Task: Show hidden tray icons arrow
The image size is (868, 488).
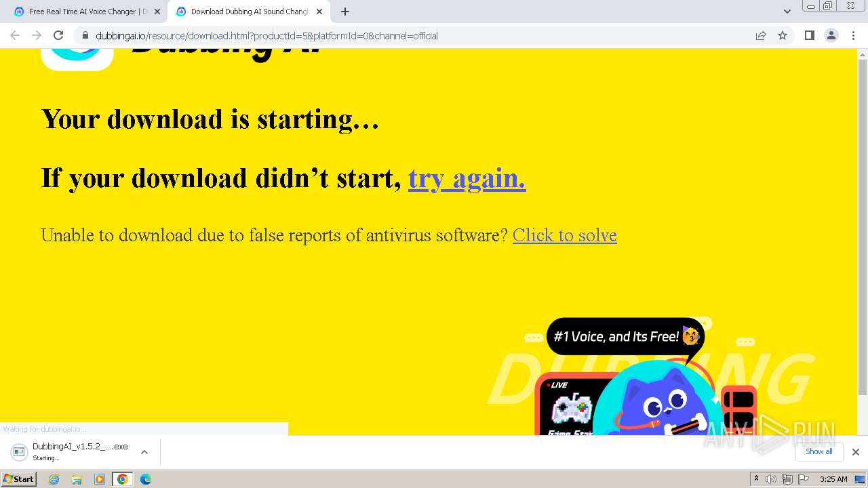Action: pyautogui.click(x=756, y=479)
